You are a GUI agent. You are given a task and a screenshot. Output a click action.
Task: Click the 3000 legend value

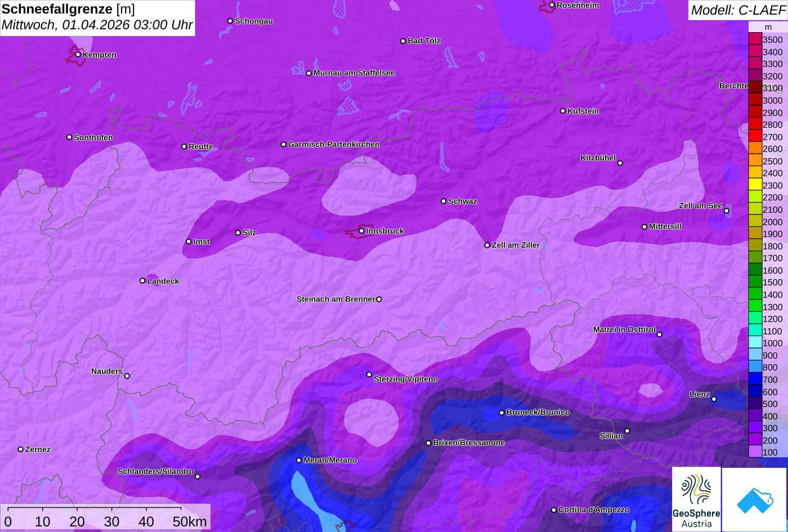tap(772, 100)
